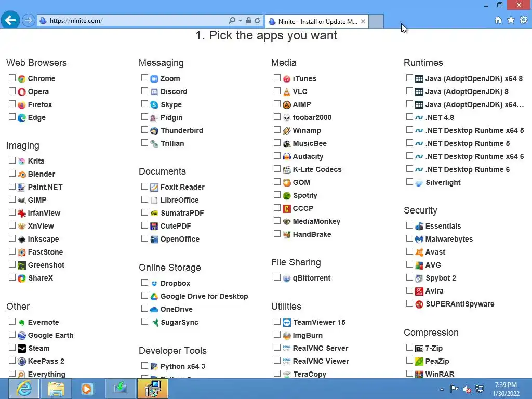Click the SUPERAntiSpyware label
The height and width of the screenshot is (399, 532).
coord(460,304)
